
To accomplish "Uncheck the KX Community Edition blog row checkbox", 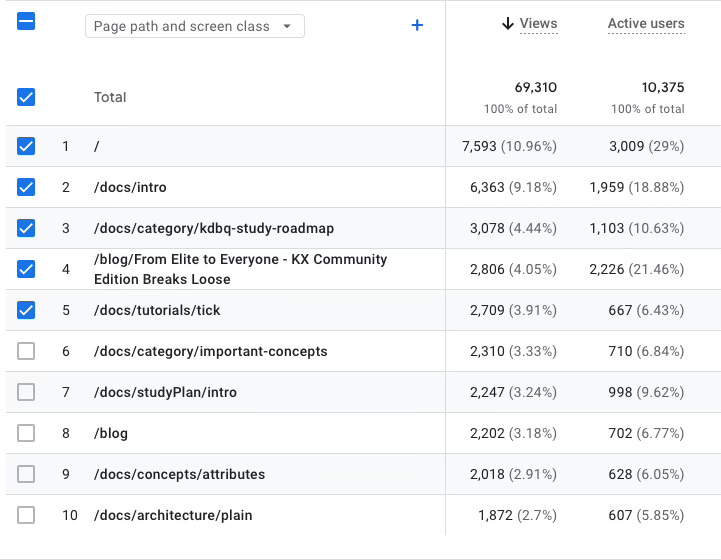I will point(26,269).
